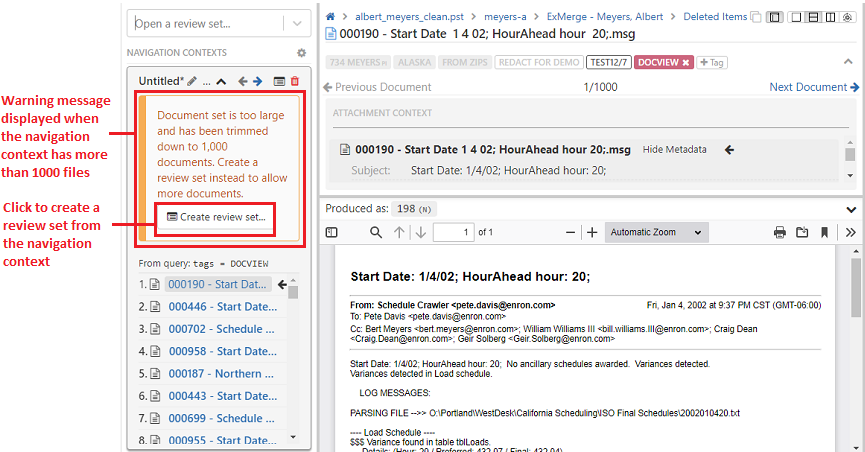Viewport: 865px width, 452px height.
Task: Open the navigation contexts gear settings
Action: pyautogui.click(x=301, y=53)
